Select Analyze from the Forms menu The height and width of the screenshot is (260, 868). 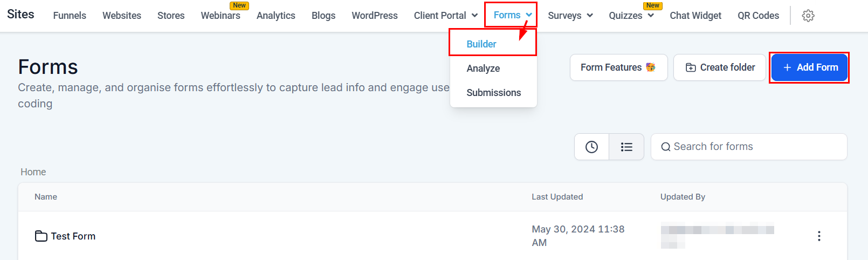(x=483, y=69)
